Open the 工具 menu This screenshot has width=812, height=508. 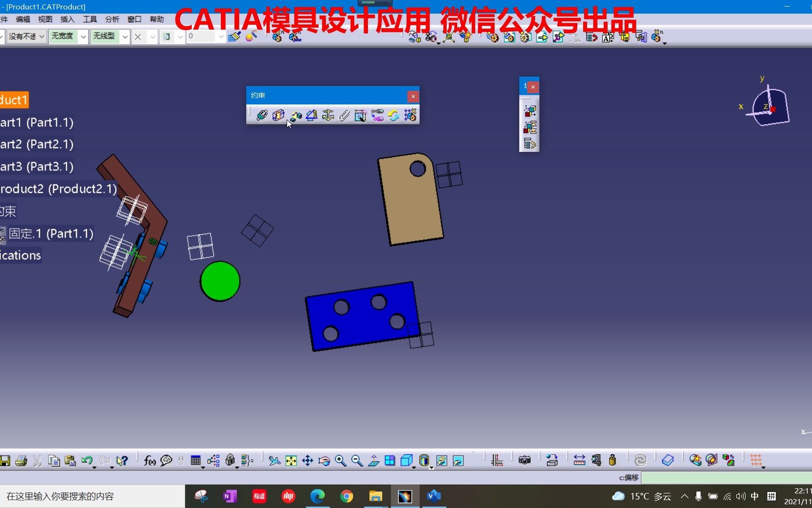tap(90, 19)
